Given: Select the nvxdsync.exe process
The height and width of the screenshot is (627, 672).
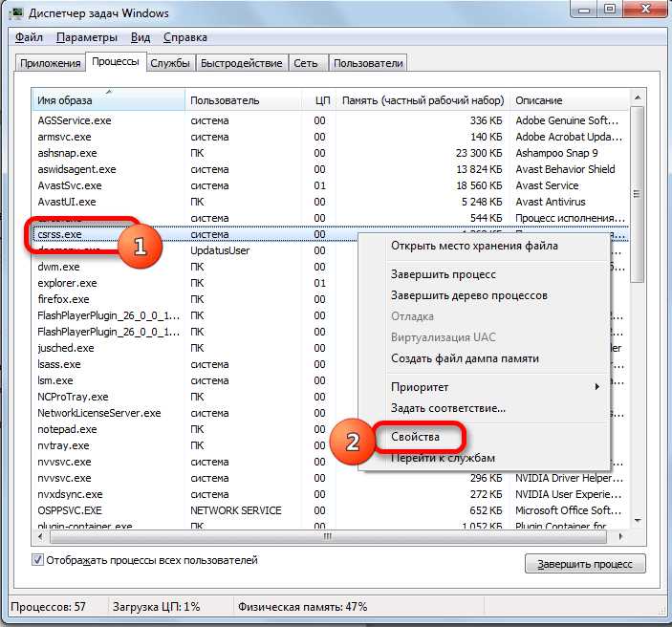Looking at the screenshot, I should 70,494.
